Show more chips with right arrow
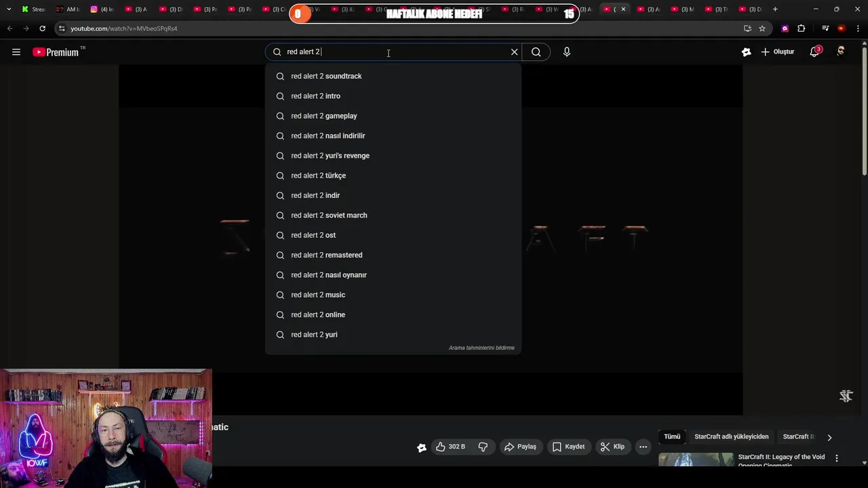This screenshot has height=488, width=868. pos(829,438)
